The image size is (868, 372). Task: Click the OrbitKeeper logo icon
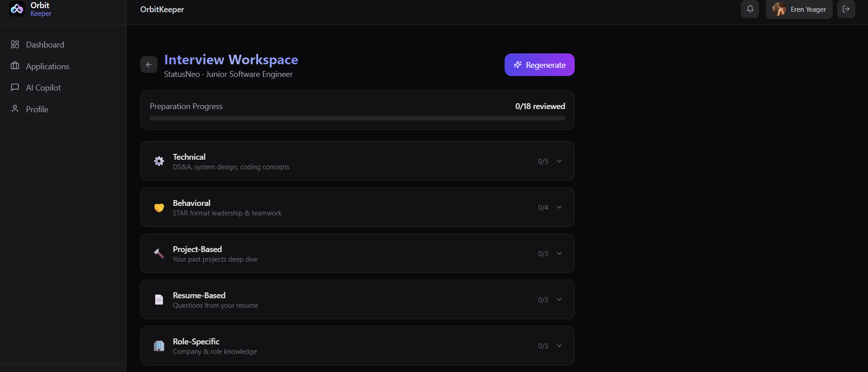[x=17, y=9]
